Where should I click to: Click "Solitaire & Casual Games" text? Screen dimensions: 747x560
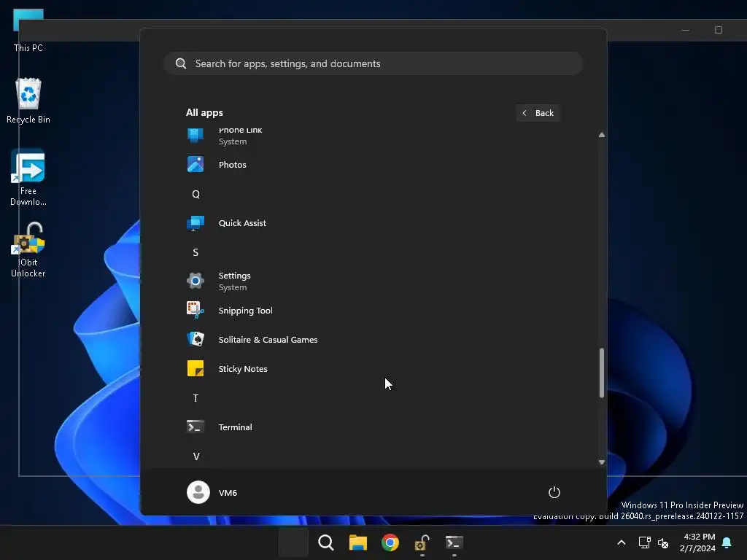point(268,340)
